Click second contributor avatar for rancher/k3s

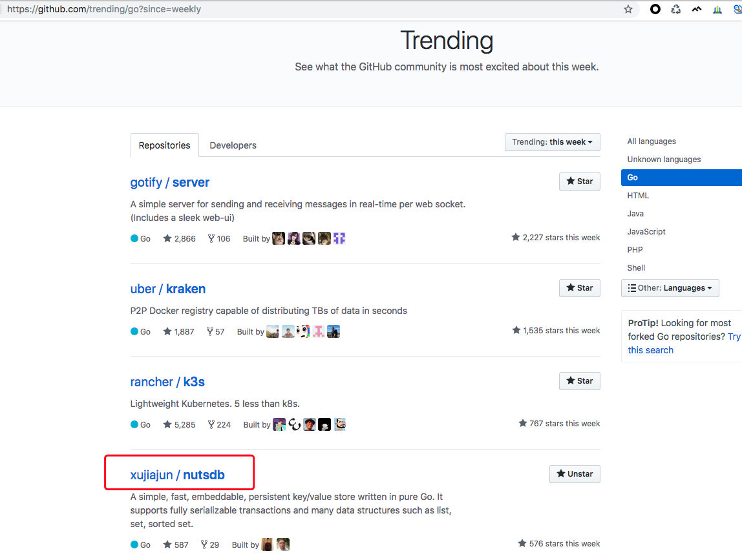(x=294, y=425)
